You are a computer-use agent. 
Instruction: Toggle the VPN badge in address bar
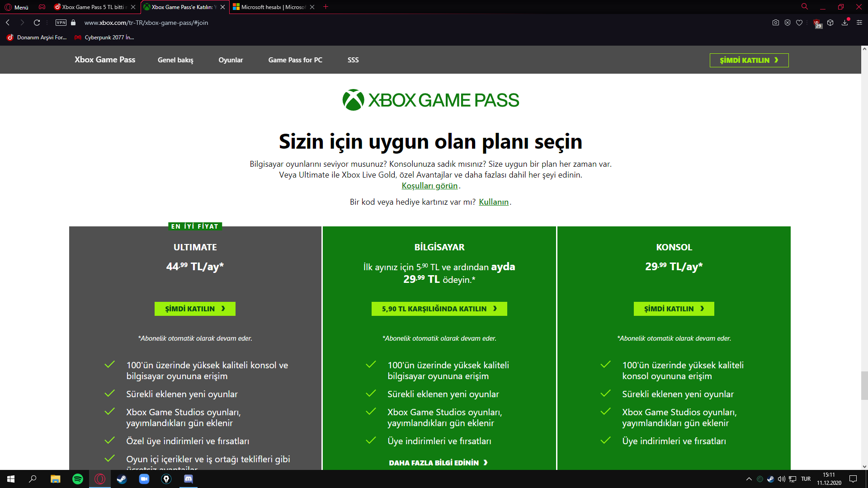(61, 23)
